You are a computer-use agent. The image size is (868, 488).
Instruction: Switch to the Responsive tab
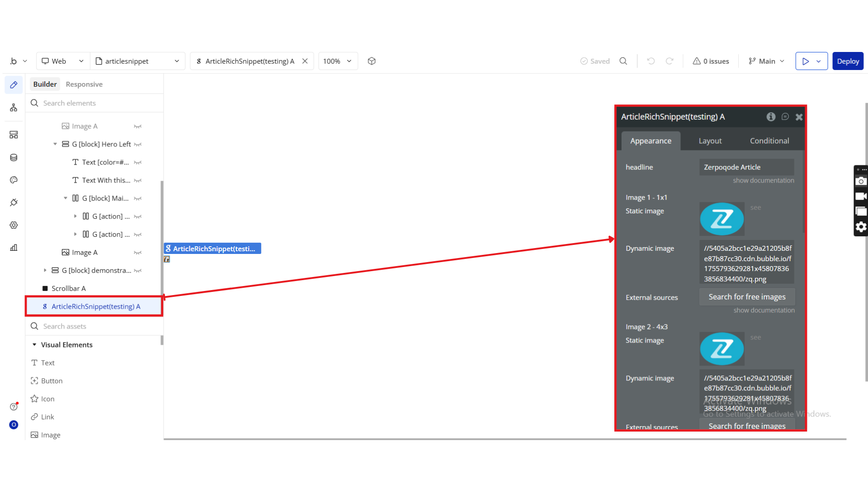coord(84,84)
